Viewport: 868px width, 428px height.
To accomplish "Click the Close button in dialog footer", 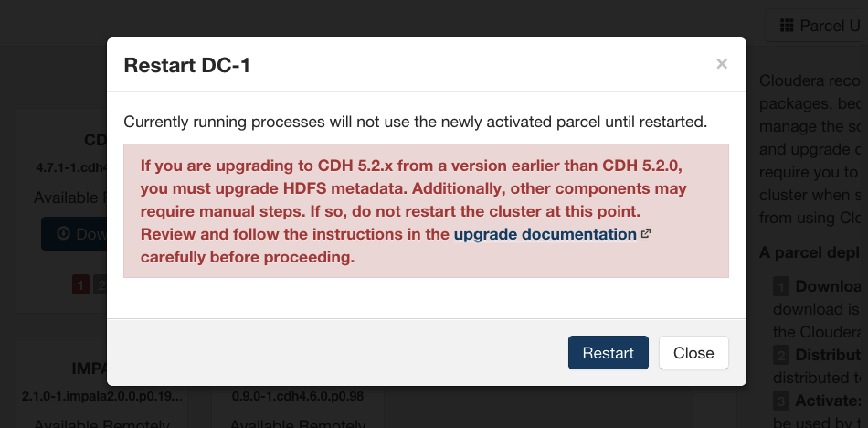I will [693, 353].
